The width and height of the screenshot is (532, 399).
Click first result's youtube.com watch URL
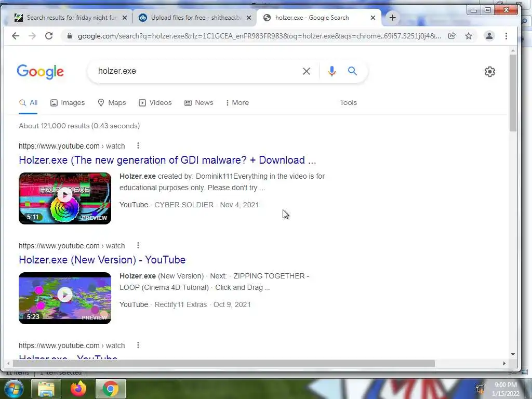[x=72, y=146]
